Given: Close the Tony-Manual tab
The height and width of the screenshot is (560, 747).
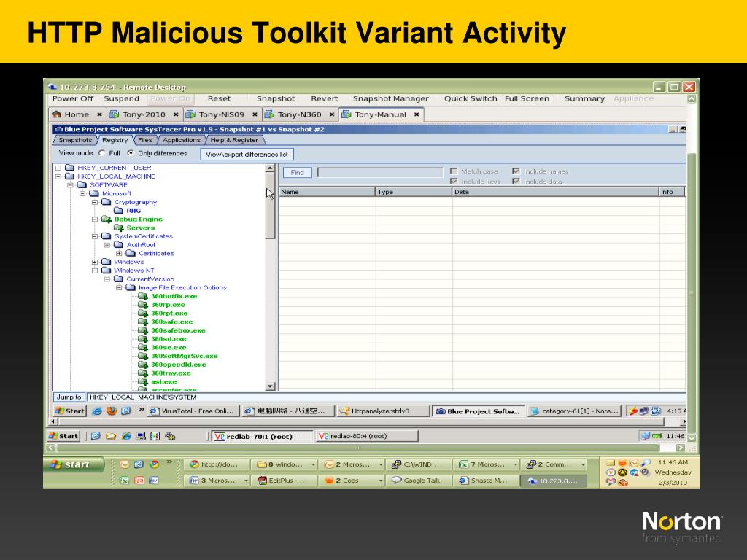Looking at the screenshot, I should (417, 114).
